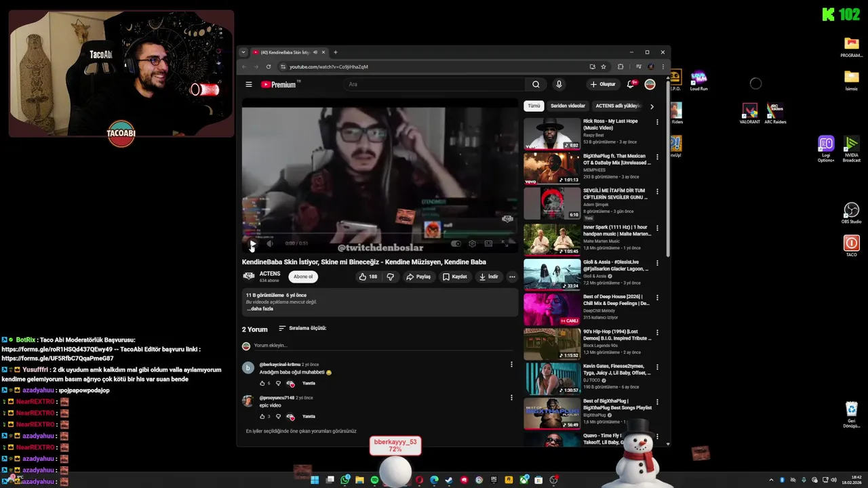Toggle the autoplay switch in the player

click(x=456, y=243)
